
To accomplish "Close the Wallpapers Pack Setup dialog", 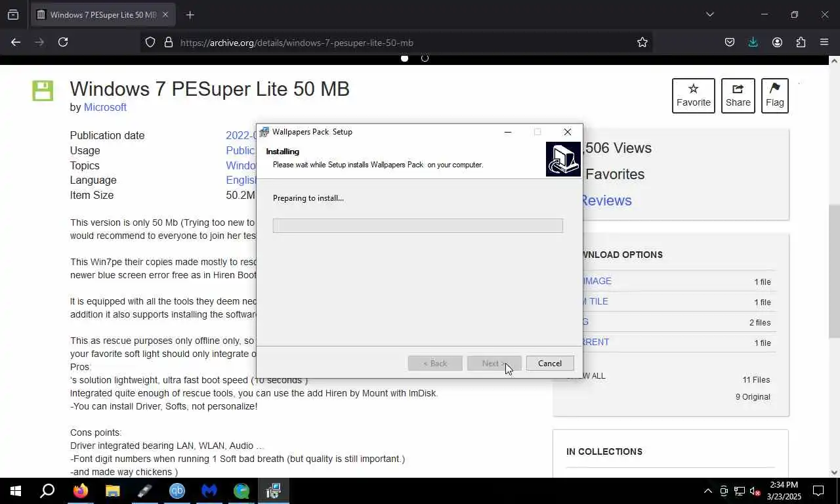I will point(568,132).
